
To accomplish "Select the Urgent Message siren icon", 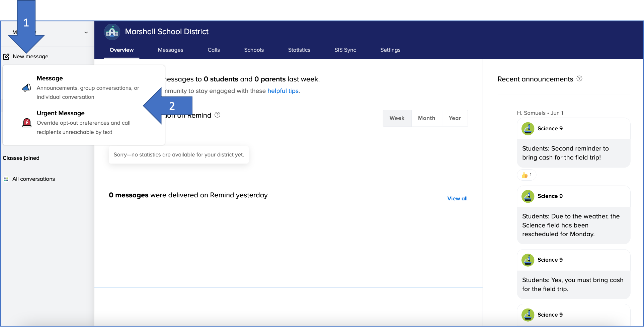I will click(27, 123).
